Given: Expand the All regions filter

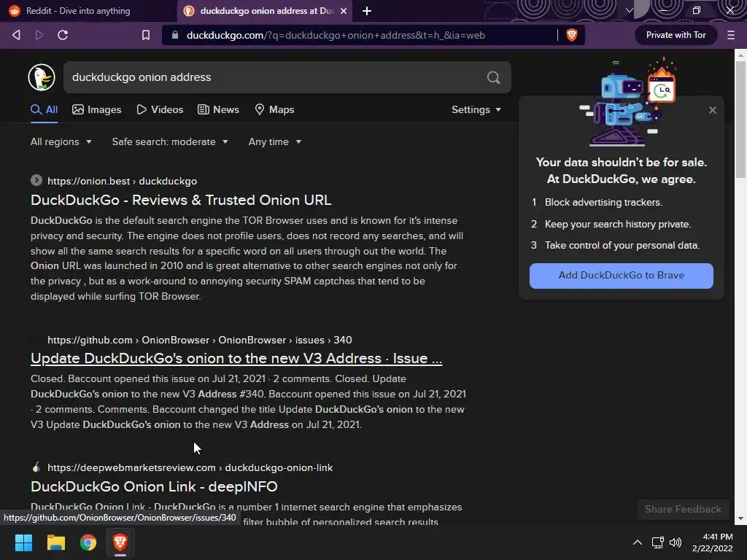Looking at the screenshot, I should click(x=61, y=142).
